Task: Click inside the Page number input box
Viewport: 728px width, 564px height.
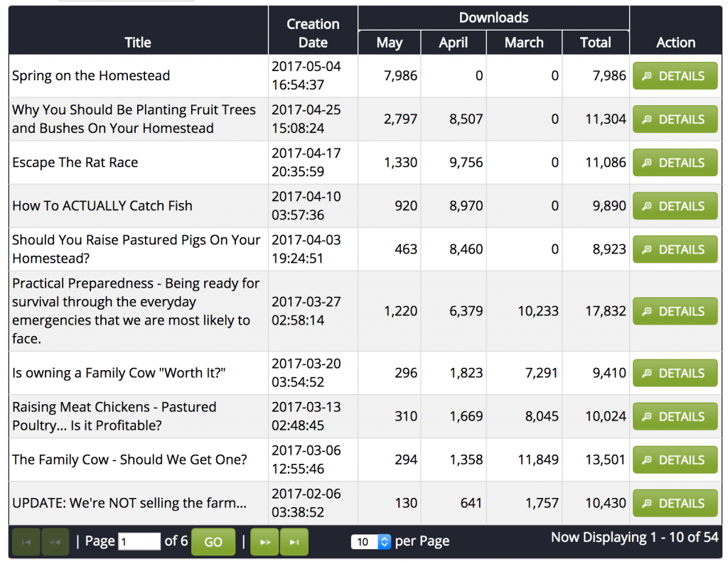Action: [x=139, y=541]
